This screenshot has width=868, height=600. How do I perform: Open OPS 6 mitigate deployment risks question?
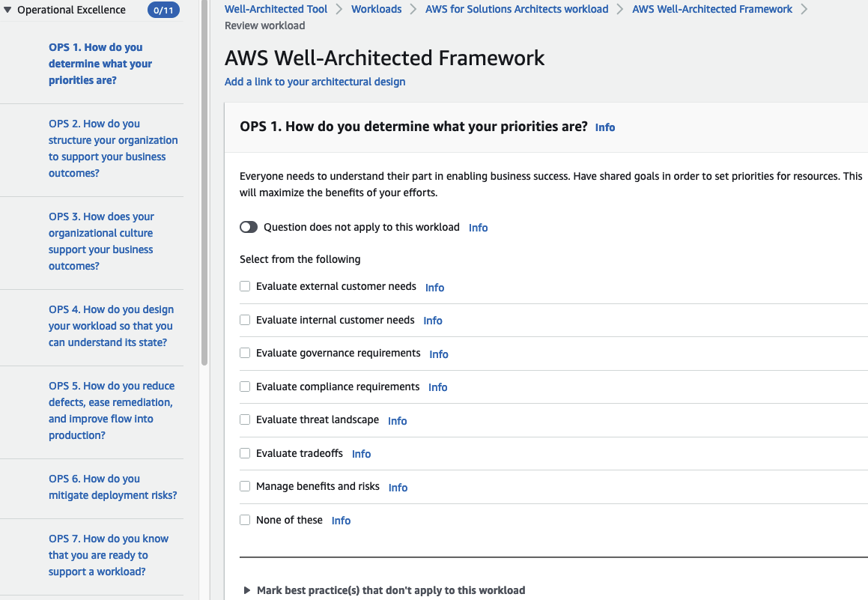point(113,487)
